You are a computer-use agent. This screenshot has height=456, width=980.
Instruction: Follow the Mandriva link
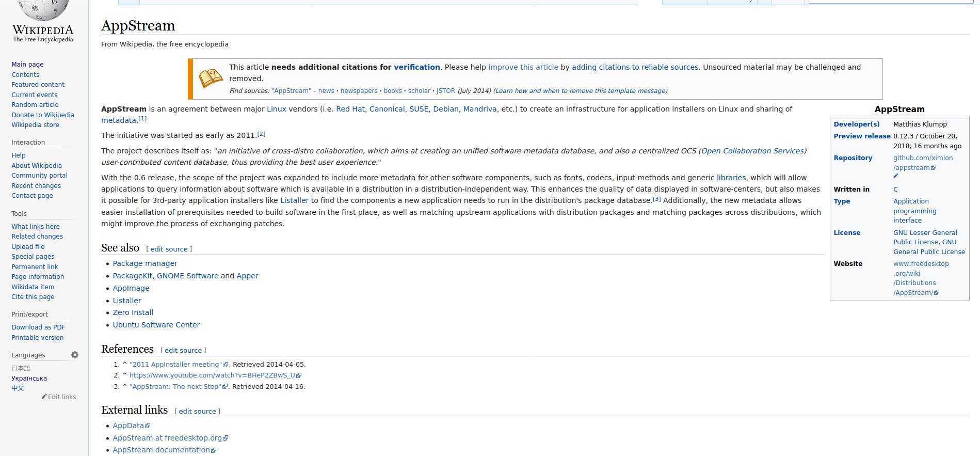coord(480,109)
